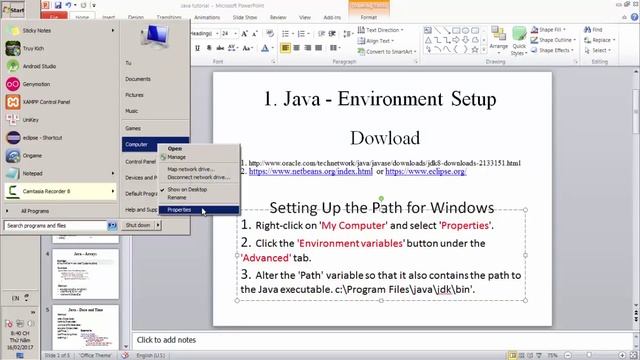Image resolution: width=640 pixels, height=360 pixels.
Task: Click the Shut down button
Action: point(138,225)
